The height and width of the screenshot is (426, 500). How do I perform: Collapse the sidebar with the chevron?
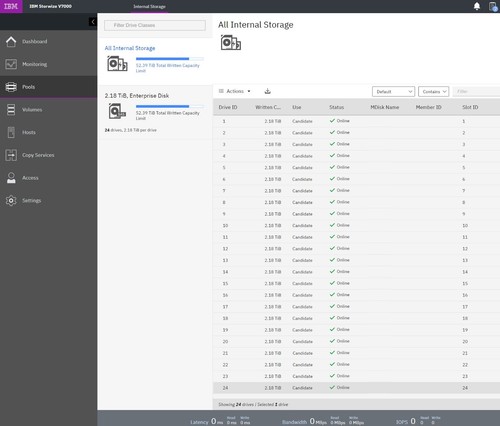point(93,22)
